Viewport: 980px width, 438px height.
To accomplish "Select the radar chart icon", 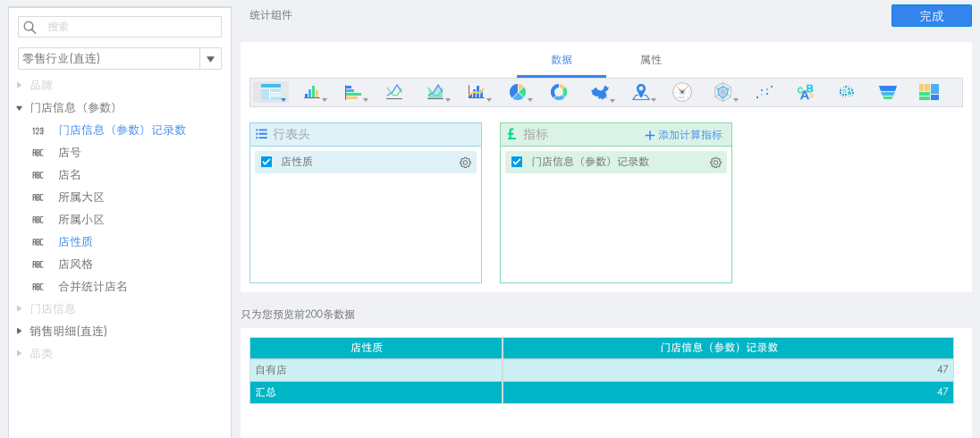I will click(723, 92).
